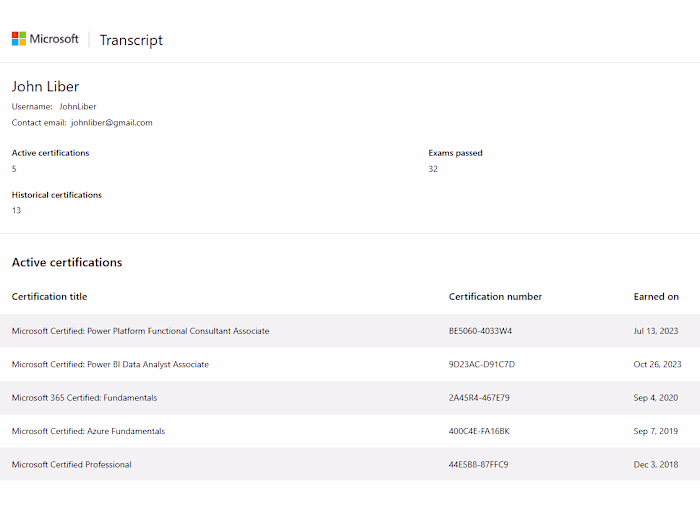This screenshot has width=700, height=525.
Task: Select Power BI Data Analyst Associate row
Action: (110, 365)
